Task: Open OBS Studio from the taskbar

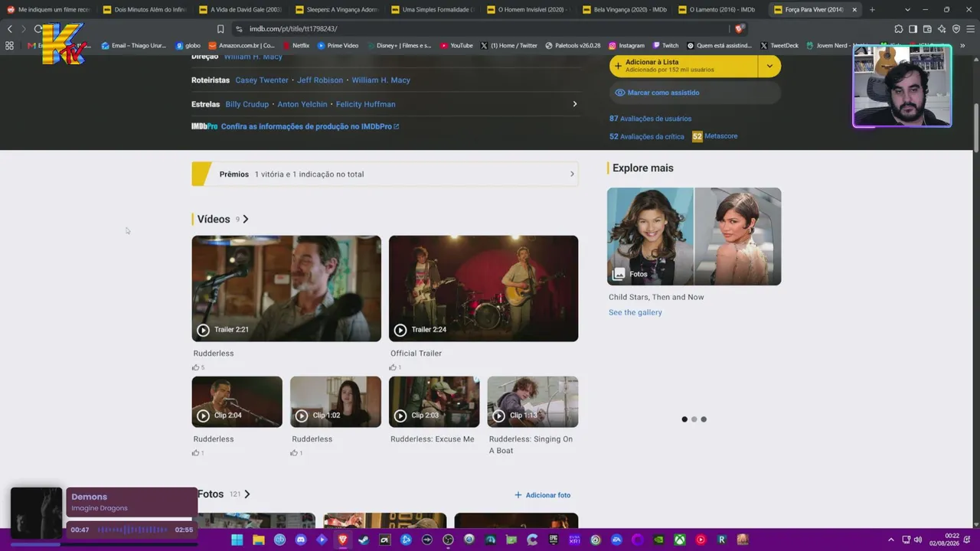Action: [x=448, y=540]
